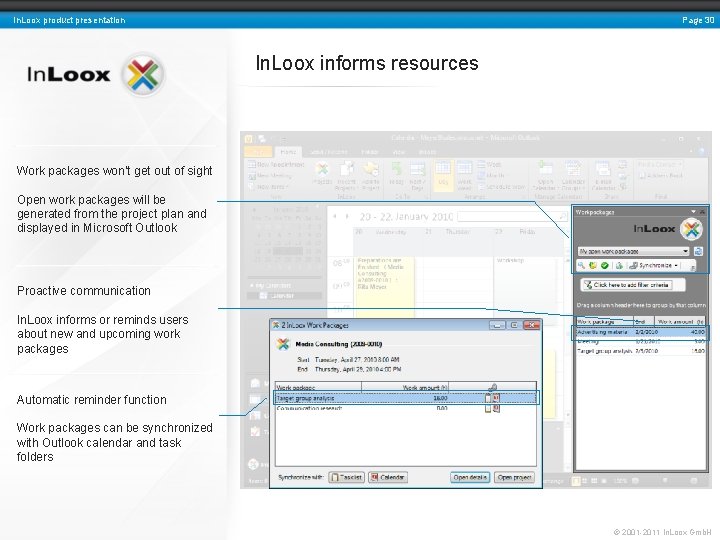
Task: Select 'Target group analysis' row in Work Packages dialog
Action: click(x=405, y=398)
